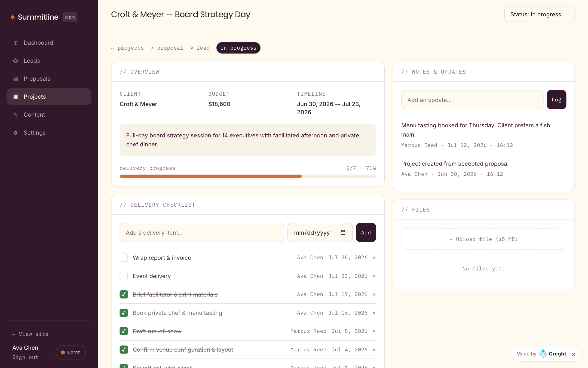Click the Settings gear icon
The height and width of the screenshot is (368, 588).
pyautogui.click(x=16, y=133)
